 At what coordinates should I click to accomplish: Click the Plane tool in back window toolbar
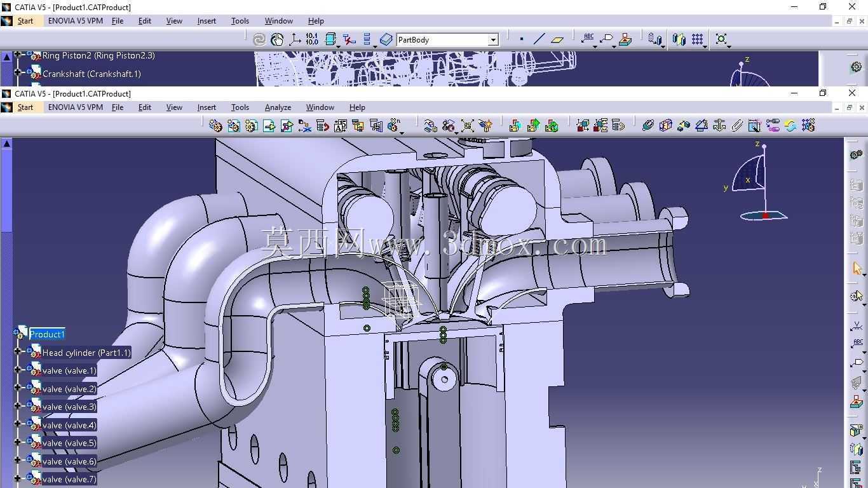[x=557, y=39]
